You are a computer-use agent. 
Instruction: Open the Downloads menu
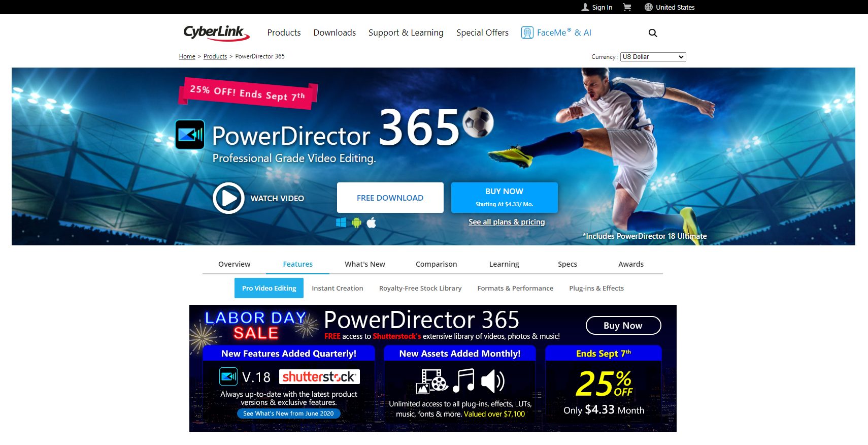[335, 33]
